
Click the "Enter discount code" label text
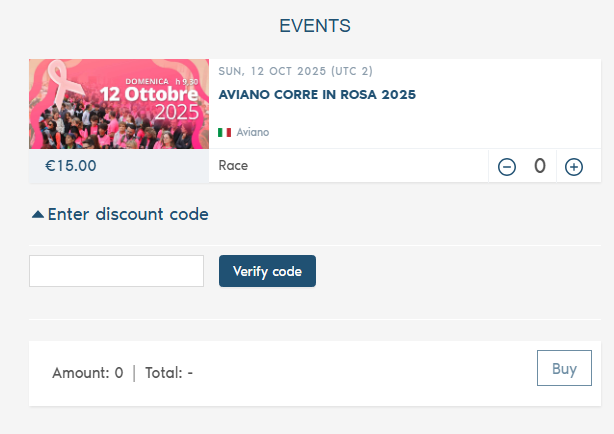tap(128, 214)
